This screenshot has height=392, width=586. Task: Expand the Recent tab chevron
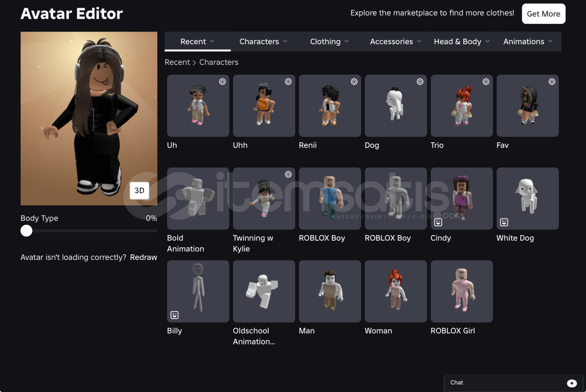[x=212, y=41]
